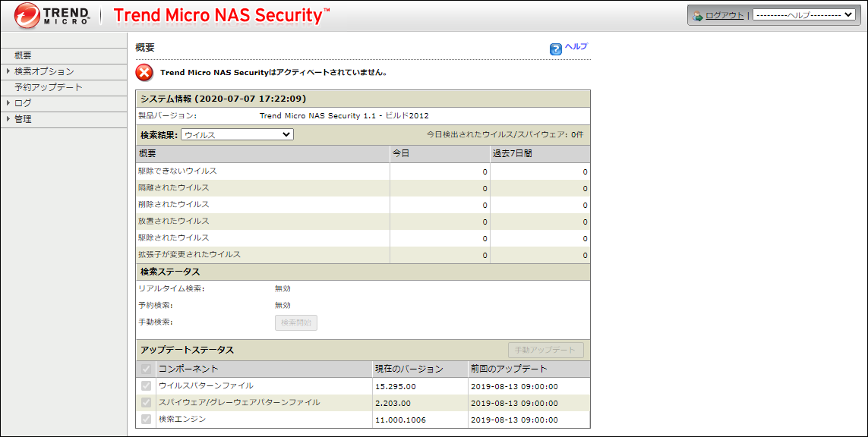Toggle the select-all コンポーネント checkbox

pyautogui.click(x=146, y=369)
